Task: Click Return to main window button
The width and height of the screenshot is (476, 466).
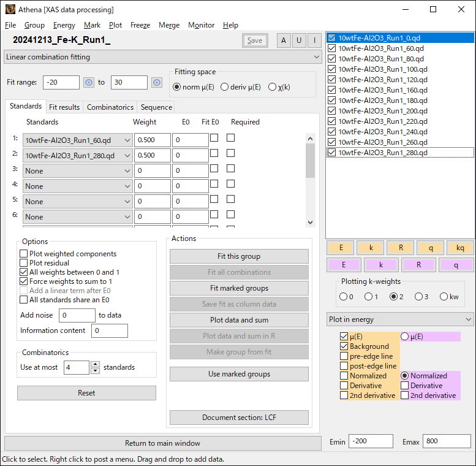Action: click(x=163, y=443)
